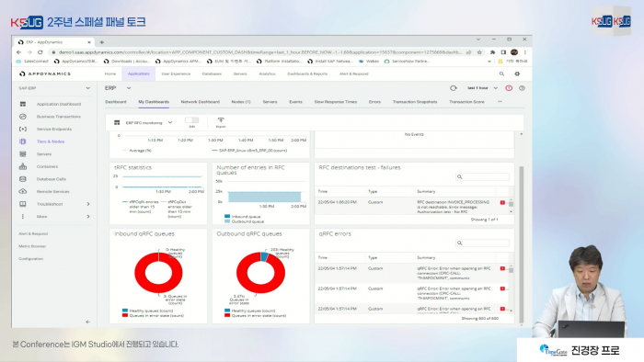Click search field in RFC destinations failures
Screen dimensions: 644x362
coord(482,176)
